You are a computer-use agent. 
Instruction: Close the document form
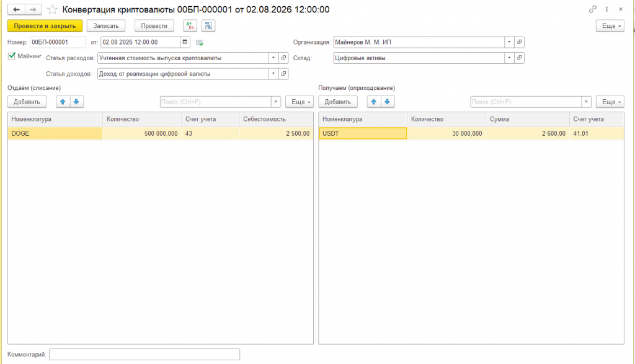620,9
